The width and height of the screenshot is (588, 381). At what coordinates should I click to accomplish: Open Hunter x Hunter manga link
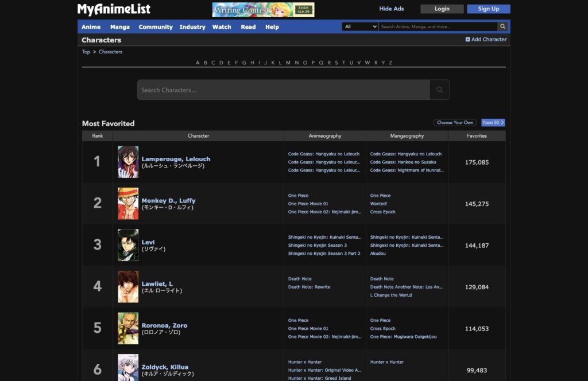386,362
